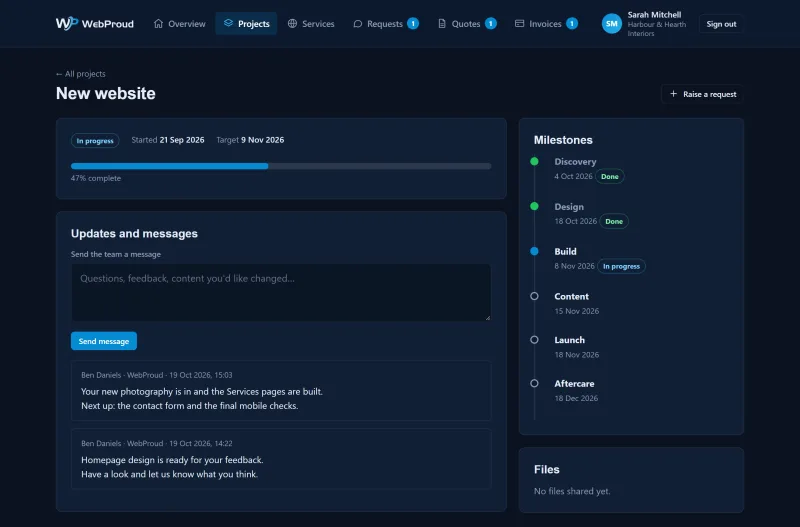Viewport: 800px width, 527px height.
Task: Open the Requests tab
Action: (x=386, y=23)
